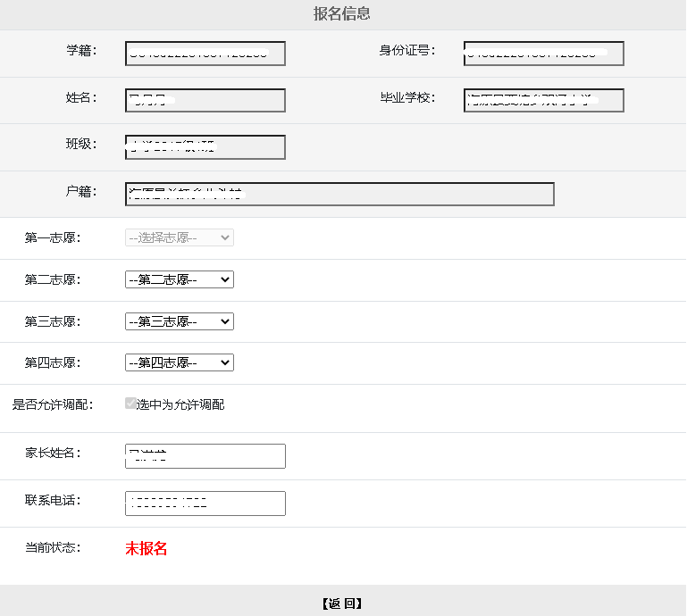687x616 pixels.
Task: Click the 毕业学校 input field
Action: (543, 100)
